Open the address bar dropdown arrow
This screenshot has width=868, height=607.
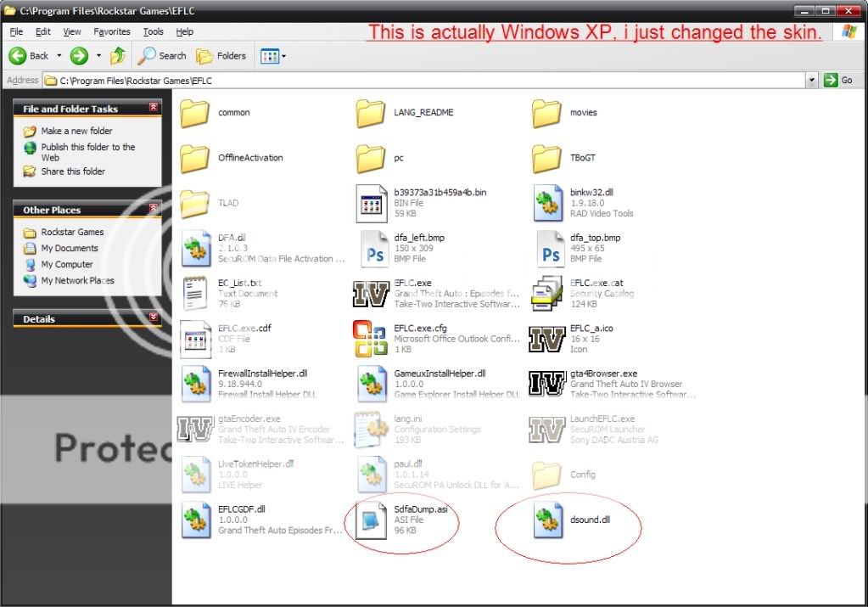click(812, 80)
